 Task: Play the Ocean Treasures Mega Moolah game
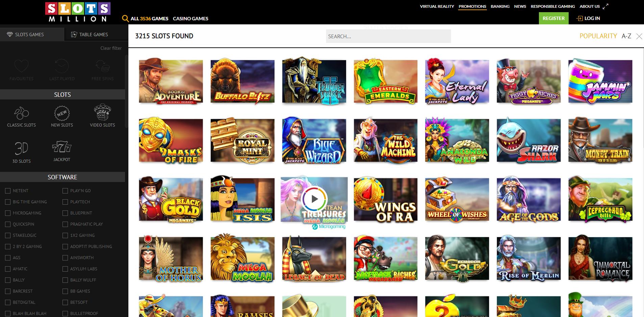click(314, 199)
